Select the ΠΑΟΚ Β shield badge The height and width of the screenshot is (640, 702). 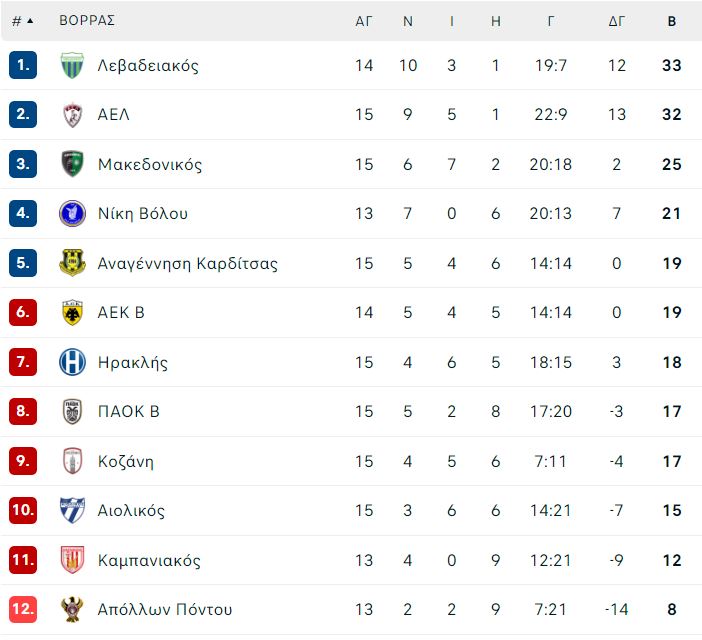[x=72, y=411]
